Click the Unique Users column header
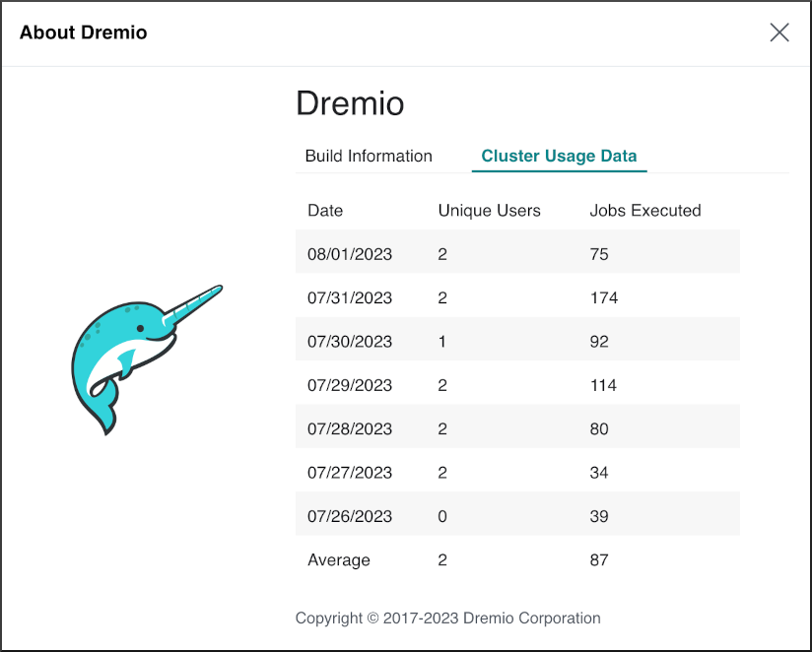 coord(489,210)
